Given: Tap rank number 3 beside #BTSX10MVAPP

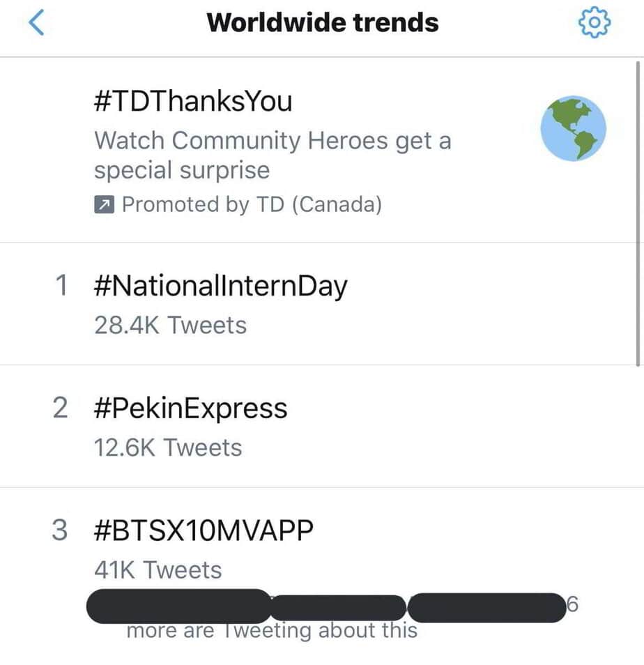Looking at the screenshot, I should pyautogui.click(x=61, y=531).
